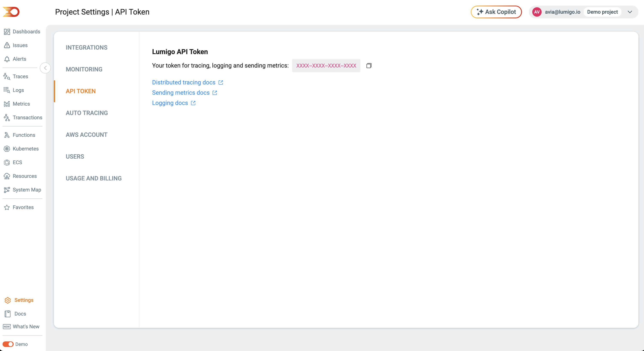
Task: Toggle the Demo mode switch
Action: coord(8,344)
